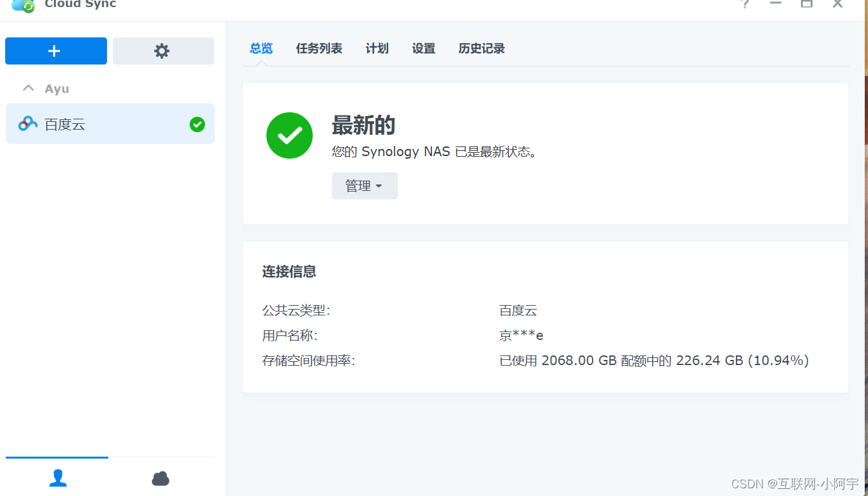Maximize the Cloud Sync window
Screen dimensions: 868x496
pyautogui.click(x=807, y=3)
